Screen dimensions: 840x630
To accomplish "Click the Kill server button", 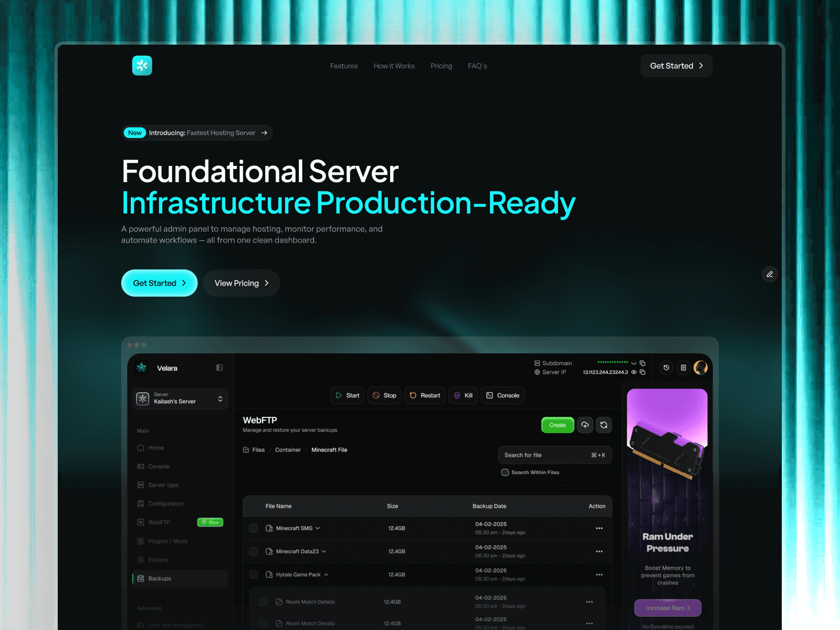I will tap(463, 395).
